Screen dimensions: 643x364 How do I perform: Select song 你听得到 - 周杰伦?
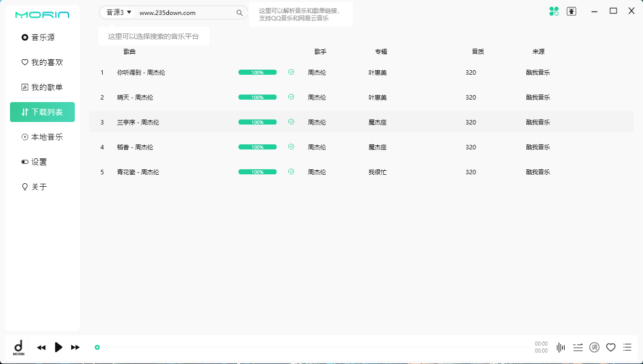[141, 73]
